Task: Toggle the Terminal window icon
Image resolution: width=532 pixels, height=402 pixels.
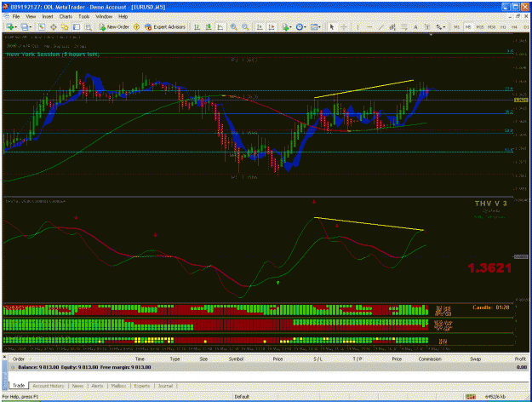Action: (x=77, y=26)
